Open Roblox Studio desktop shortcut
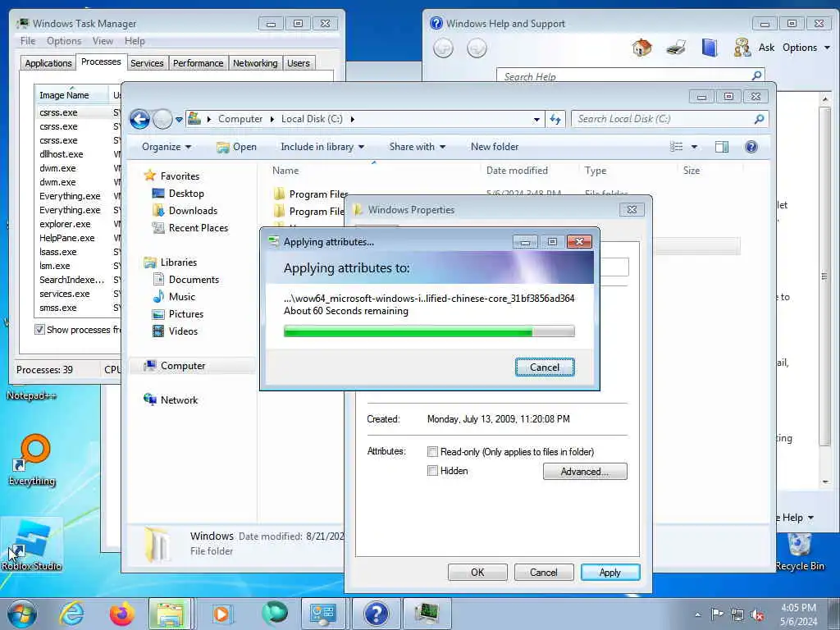 32,546
